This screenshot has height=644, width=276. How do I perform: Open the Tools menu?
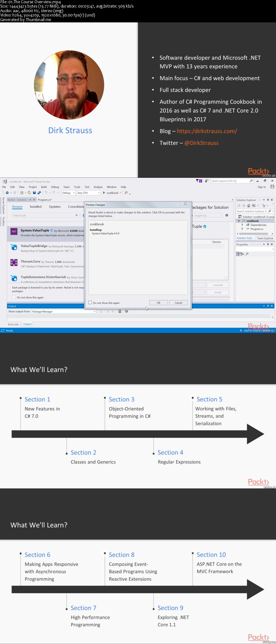(x=77, y=187)
